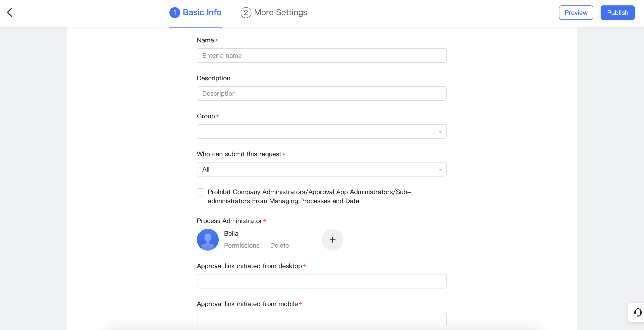Click the Publish button
Screen dimensions: 644x330
[x=618, y=12]
